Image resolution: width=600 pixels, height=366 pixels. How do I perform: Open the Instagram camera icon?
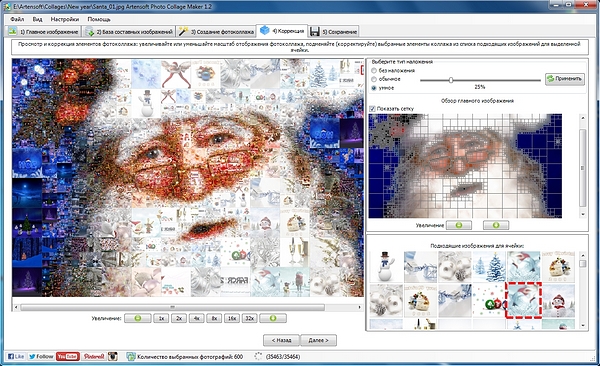112,356
